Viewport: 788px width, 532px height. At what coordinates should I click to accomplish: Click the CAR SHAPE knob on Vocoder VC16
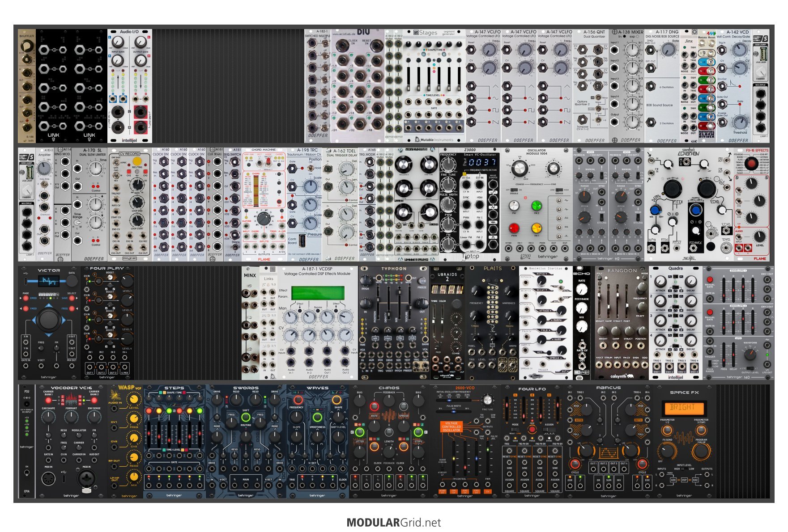[48, 417]
